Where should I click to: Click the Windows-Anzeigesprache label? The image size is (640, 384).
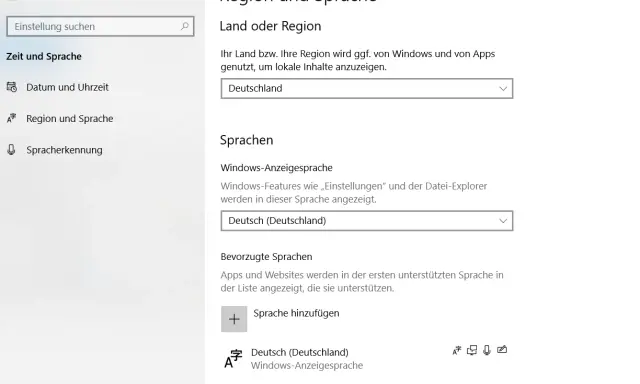[x=276, y=168]
